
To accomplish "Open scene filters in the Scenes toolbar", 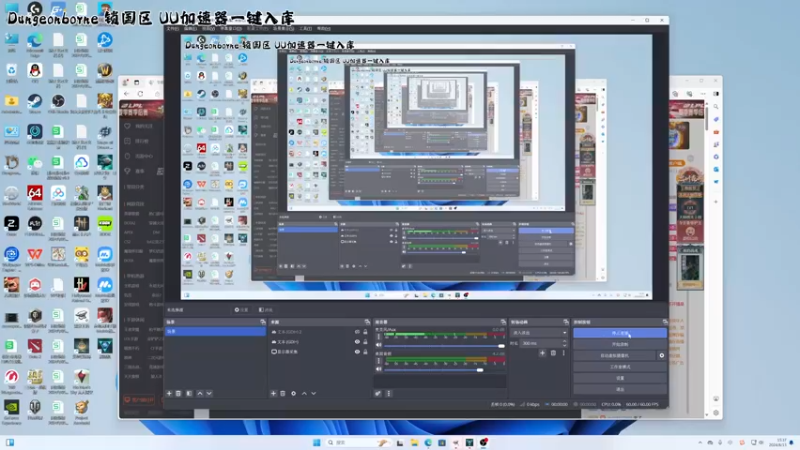I will pos(189,393).
